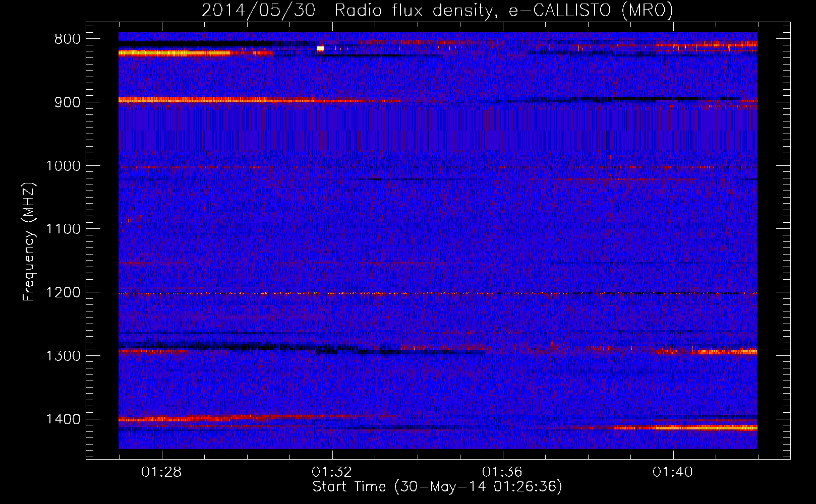Click the 01:32 time axis label
Viewport: 816px width, 504px height.
tap(332, 472)
